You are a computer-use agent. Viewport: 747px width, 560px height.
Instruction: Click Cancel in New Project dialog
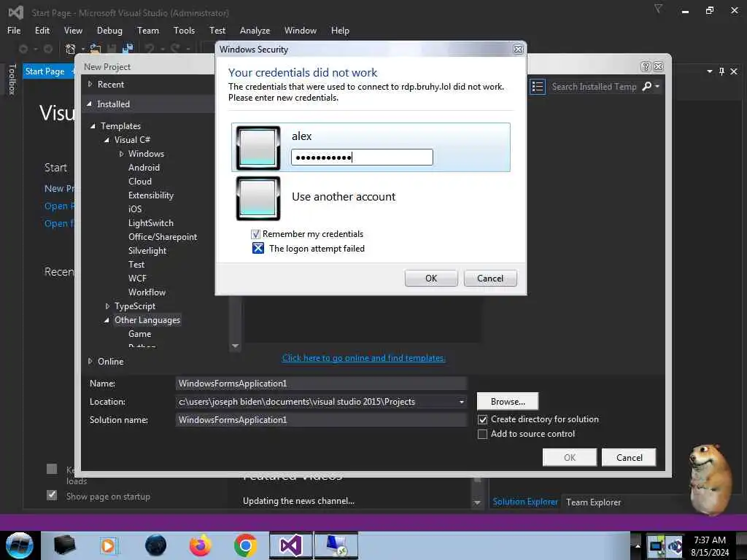click(x=629, y=458)
